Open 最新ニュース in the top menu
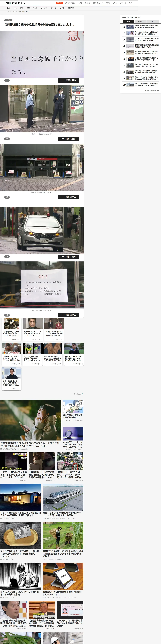 point(98,3)
